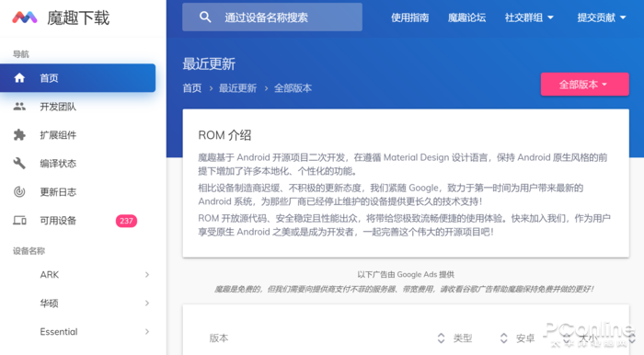Screen dimensions: 644x355
Task: Click the 魔趣论坛 link
Action: (x=466, y=17)
